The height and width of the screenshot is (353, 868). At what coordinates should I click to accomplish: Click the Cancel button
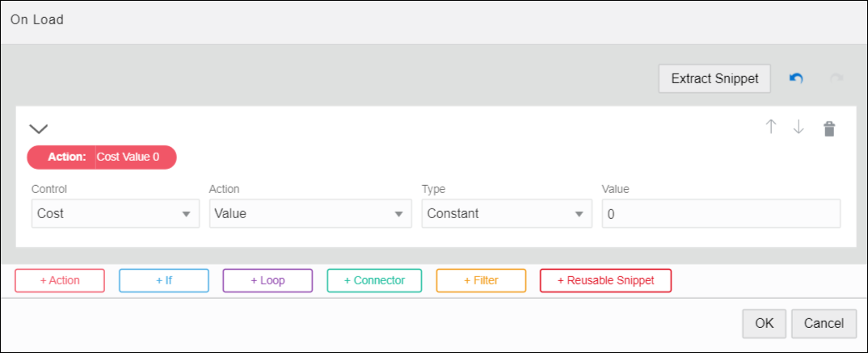(x=824, y=324)
